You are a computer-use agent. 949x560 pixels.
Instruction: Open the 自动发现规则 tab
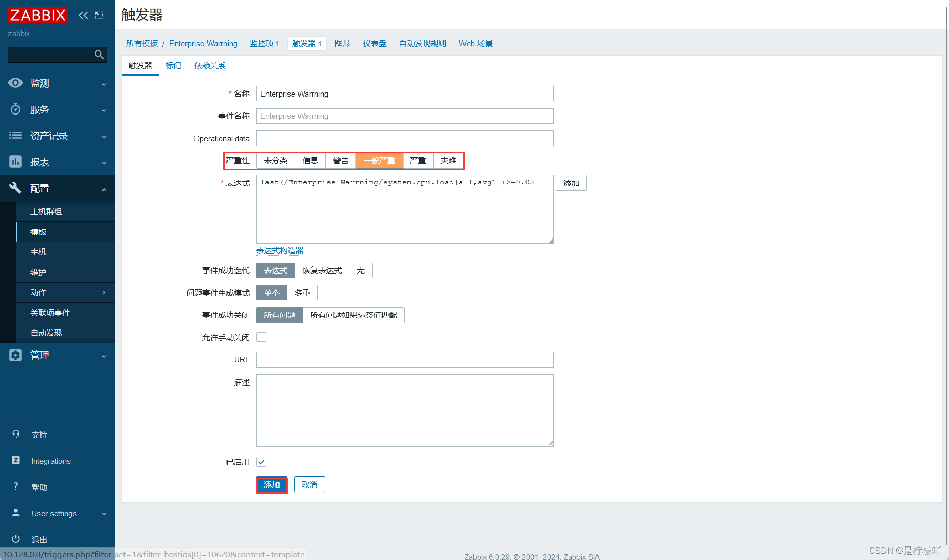coord(422,44)
